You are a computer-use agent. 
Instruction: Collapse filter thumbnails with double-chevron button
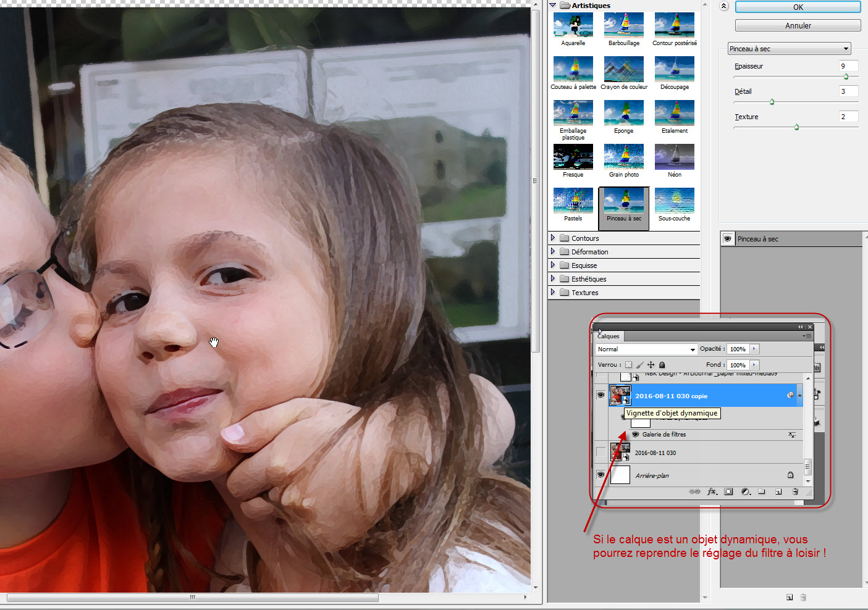[723, 6]
